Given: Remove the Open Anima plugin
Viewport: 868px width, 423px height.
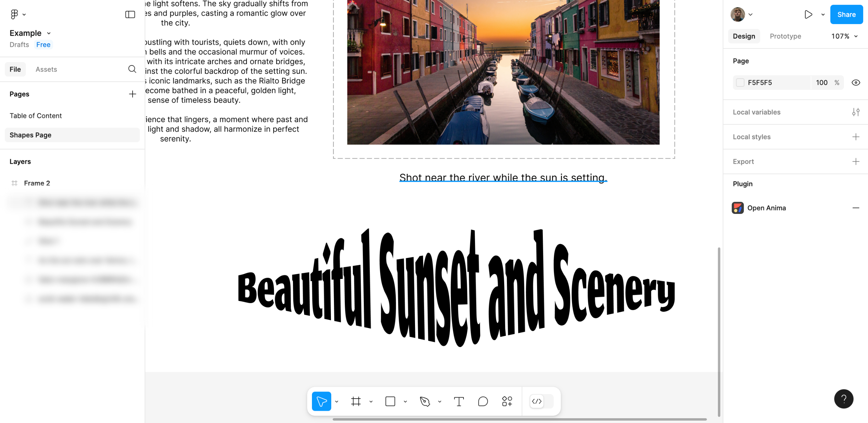Looking at the screenshot, I should [x=856, y=208].
